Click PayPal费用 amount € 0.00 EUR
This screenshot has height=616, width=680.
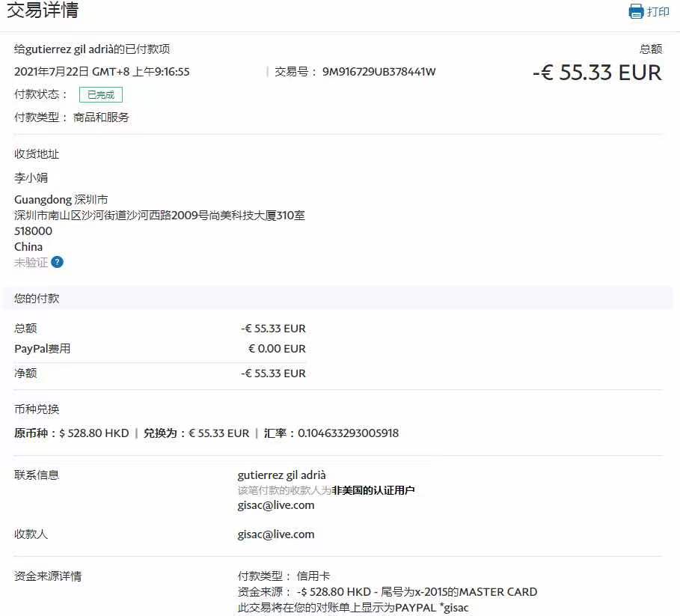277,349
